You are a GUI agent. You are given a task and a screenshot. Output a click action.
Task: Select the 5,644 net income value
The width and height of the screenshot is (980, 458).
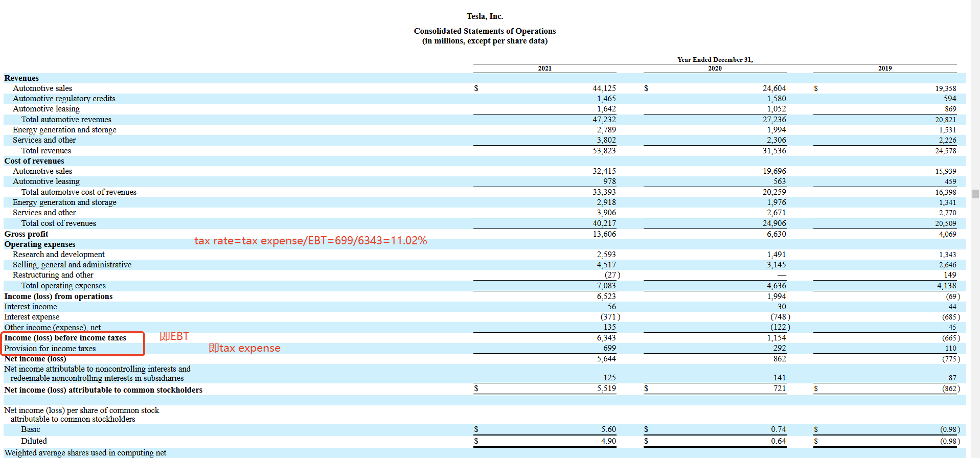(606, 359)
